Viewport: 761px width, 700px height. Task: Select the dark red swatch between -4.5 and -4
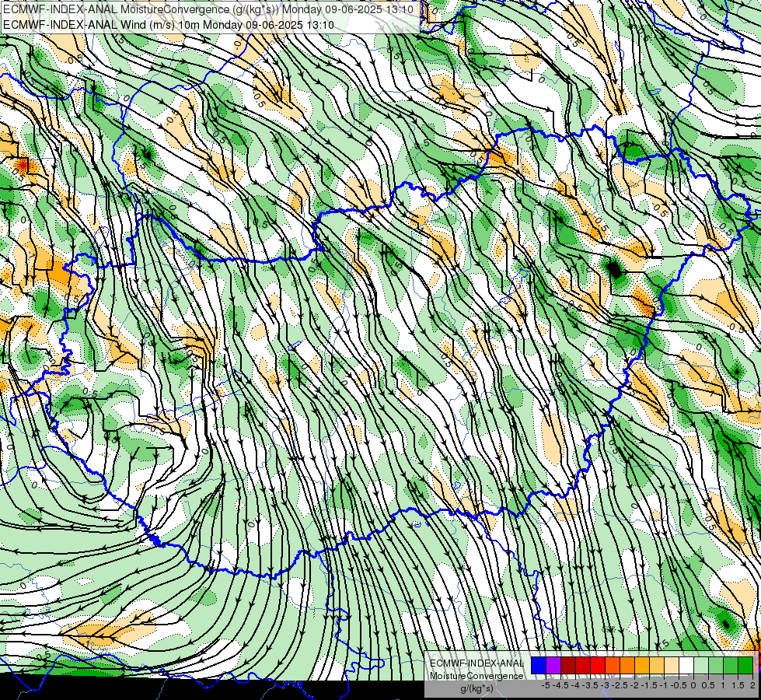click(x=568, y=666)
